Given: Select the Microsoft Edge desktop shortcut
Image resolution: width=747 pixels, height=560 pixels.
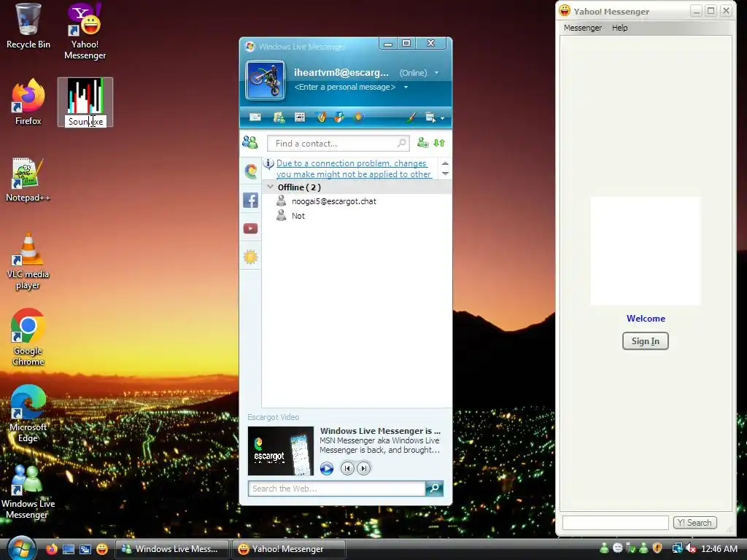Looking at the screenshot, I should [28, 414].
